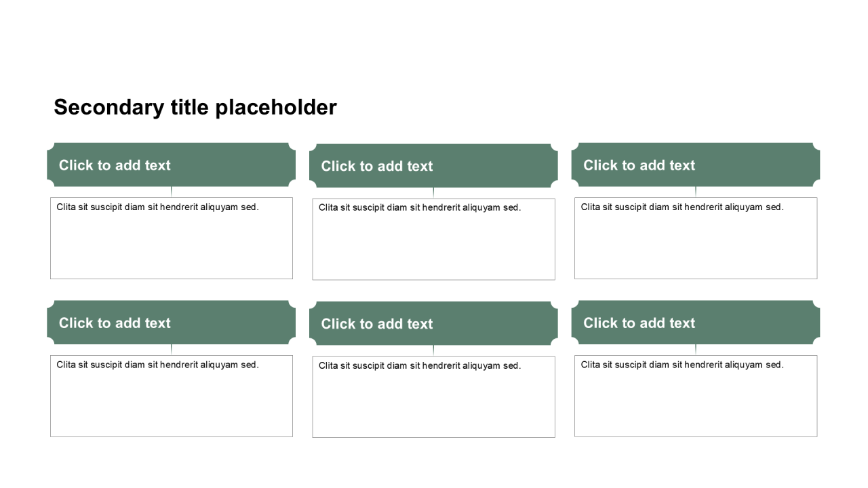Select the 'Secondary title placeholder' heading
Image resolution: width=868 pixels, height=488 pixels.
pyautogui.click(x=195, y=107)
